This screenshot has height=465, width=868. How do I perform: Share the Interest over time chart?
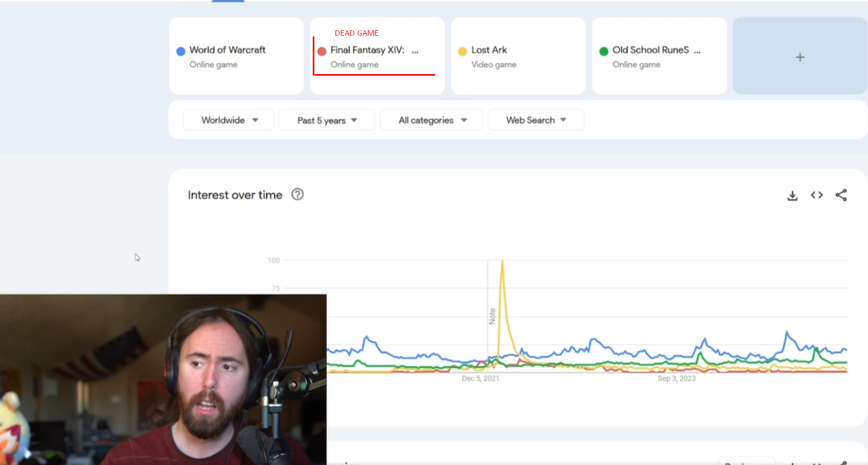[841, 195]
